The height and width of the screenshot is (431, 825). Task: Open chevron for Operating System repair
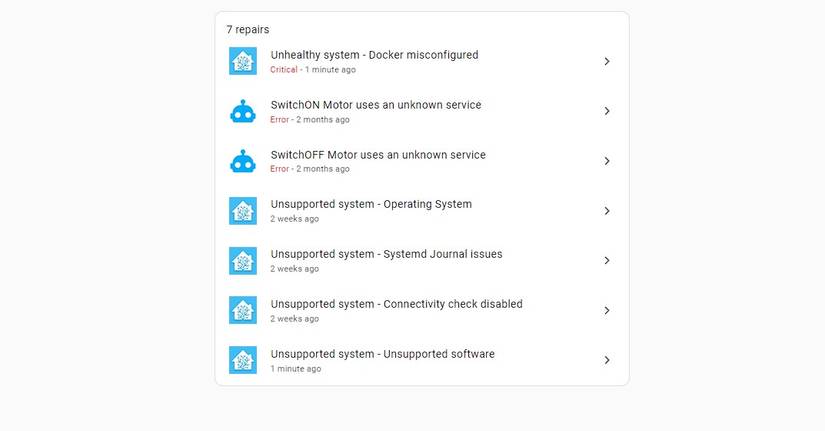click(606, 211)
